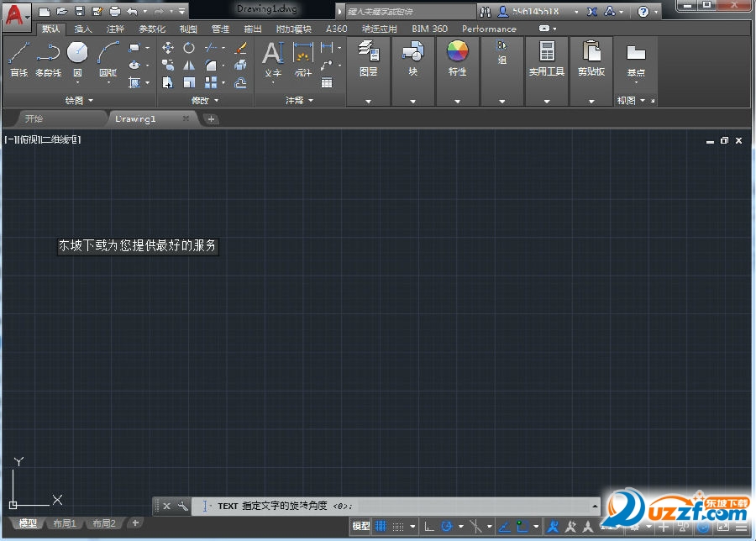This screenshot has height=541, width=756.
Task: Select the Arc (圆弧) tool
Action: 108,60
